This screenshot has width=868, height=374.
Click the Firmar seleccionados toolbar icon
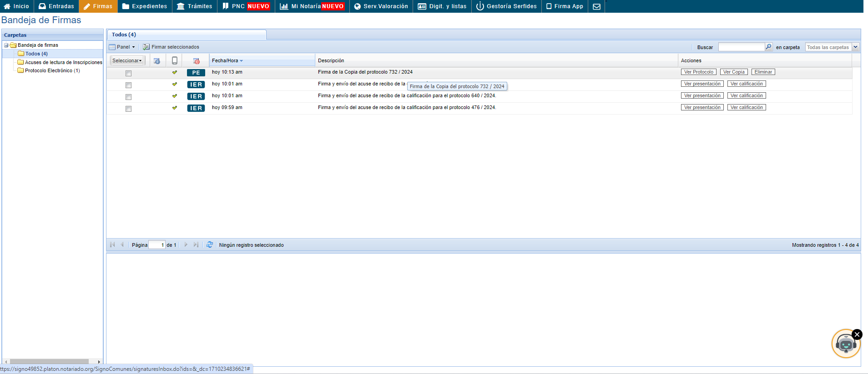146,47
